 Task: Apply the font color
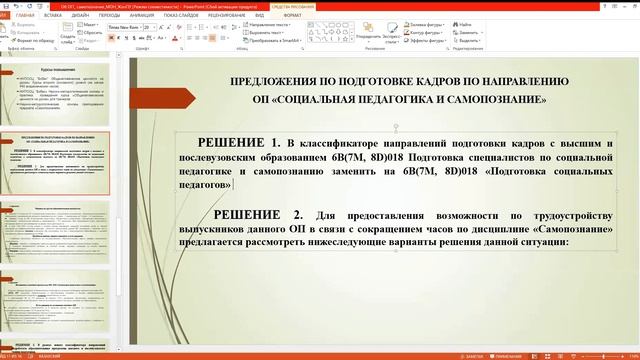coord(175,38)
